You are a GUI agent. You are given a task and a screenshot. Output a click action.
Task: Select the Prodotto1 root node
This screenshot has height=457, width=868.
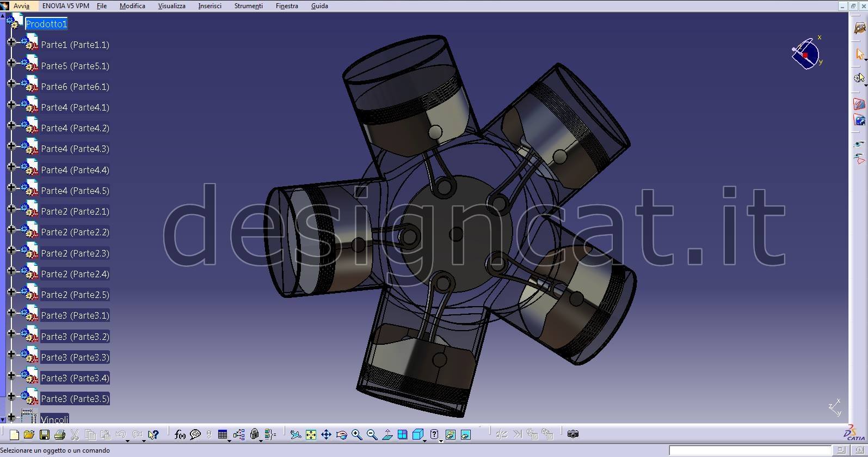tap(46, 24)
